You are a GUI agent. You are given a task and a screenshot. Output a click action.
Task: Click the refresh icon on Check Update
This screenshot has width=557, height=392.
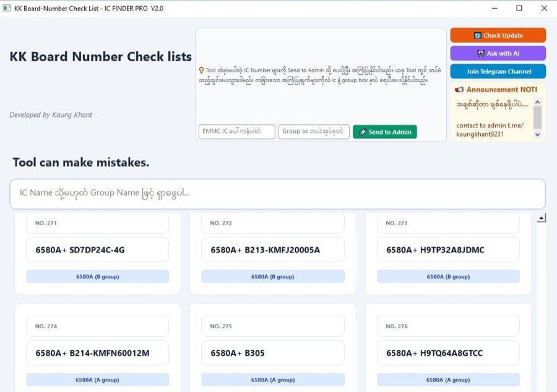[x=477, y=35]
